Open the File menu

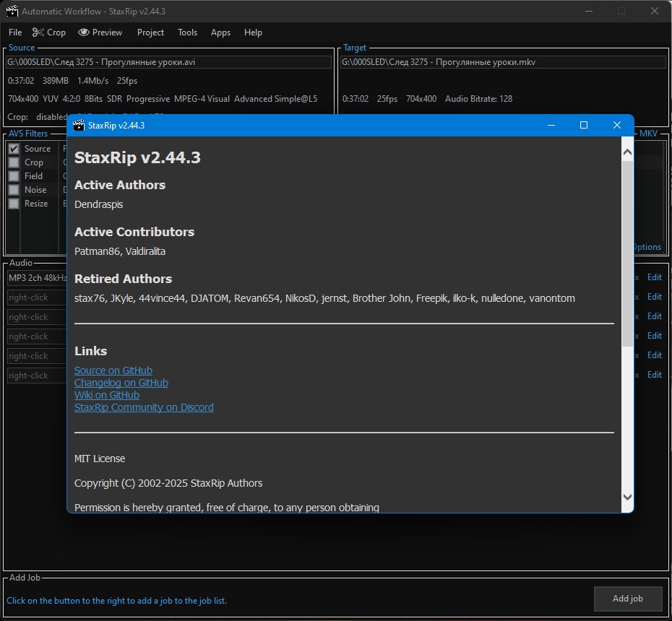pyautogui.click(x=15, y=32)
